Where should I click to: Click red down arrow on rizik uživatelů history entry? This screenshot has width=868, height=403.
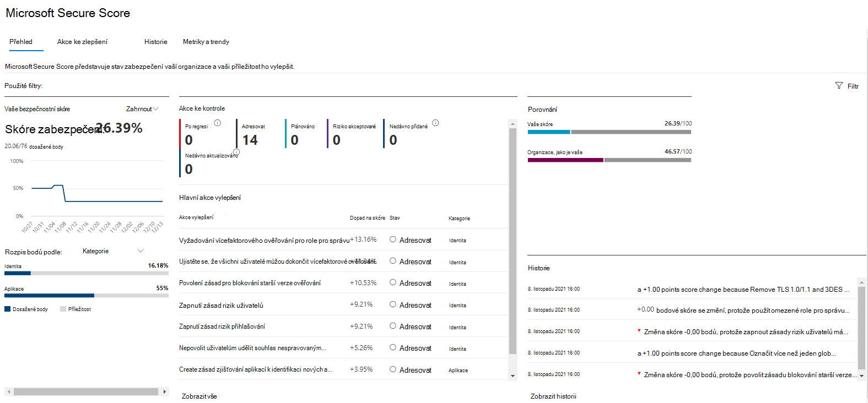pos(639,330)
